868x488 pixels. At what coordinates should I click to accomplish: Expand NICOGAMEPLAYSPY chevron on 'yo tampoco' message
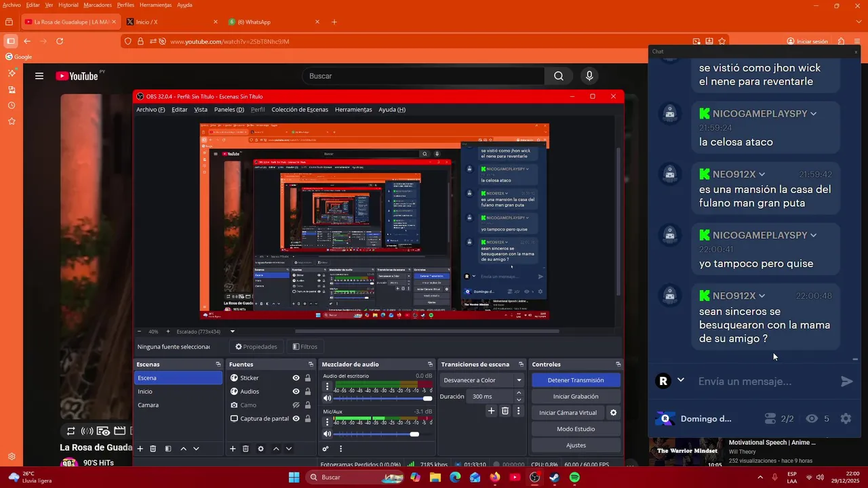coord(813,235)
